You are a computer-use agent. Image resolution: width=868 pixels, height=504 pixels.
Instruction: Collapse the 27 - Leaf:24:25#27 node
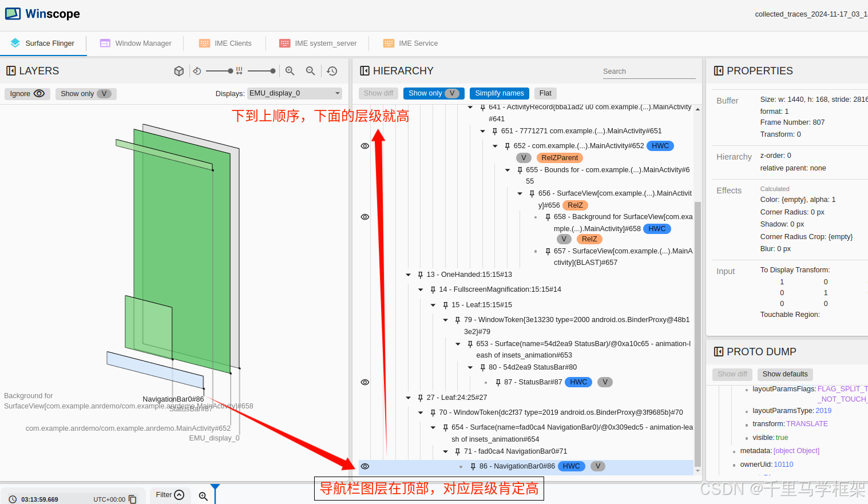click(409, 398)
